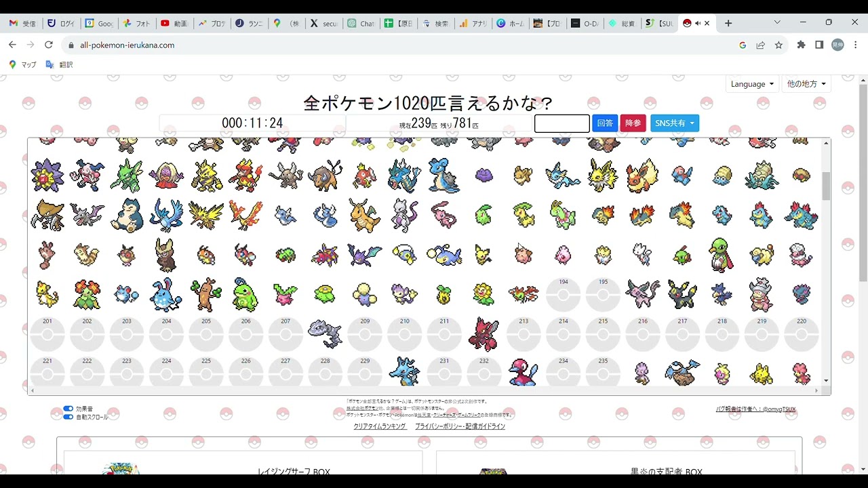
Task: Open the クリアタイムランキング link
Action: 380,426
